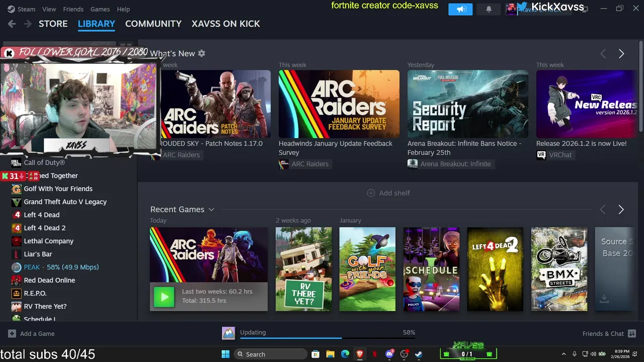644x362 pixels.
Task: Select the Golf With Your Friends cover art
Action: coord(367,269)
